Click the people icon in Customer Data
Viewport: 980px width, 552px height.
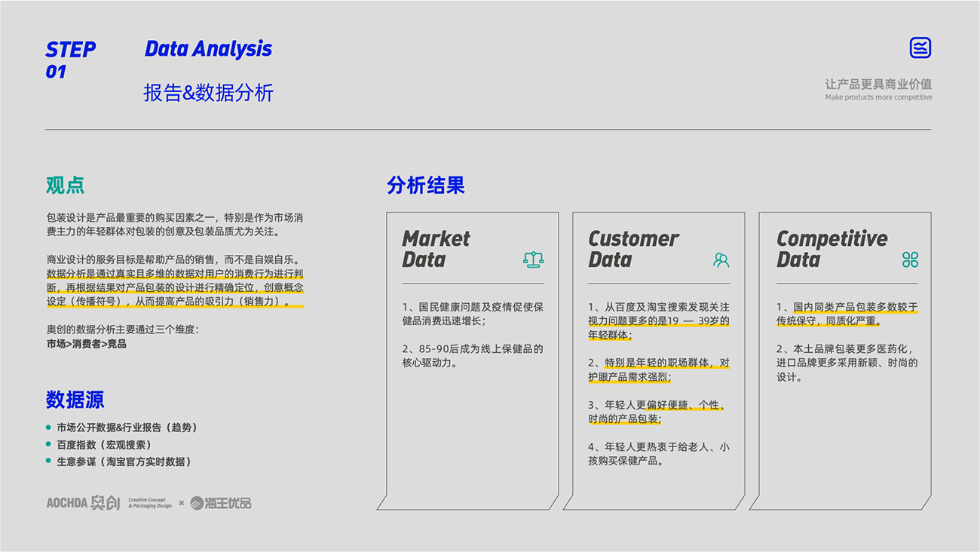(721, 260)
